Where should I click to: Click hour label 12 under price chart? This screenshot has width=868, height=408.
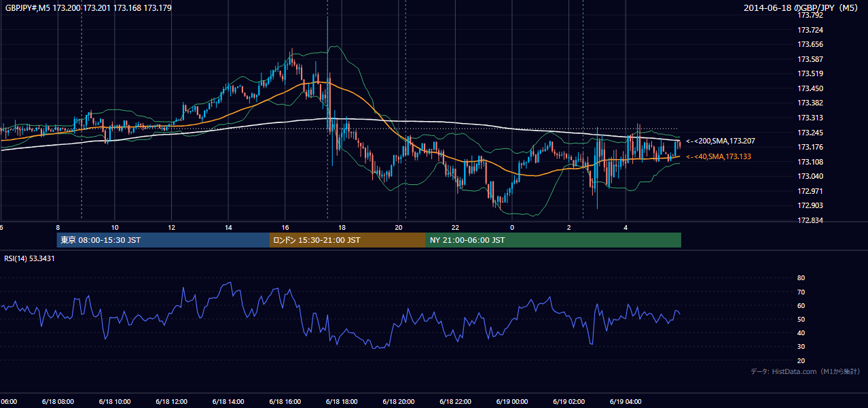click(x=171, y=228)
